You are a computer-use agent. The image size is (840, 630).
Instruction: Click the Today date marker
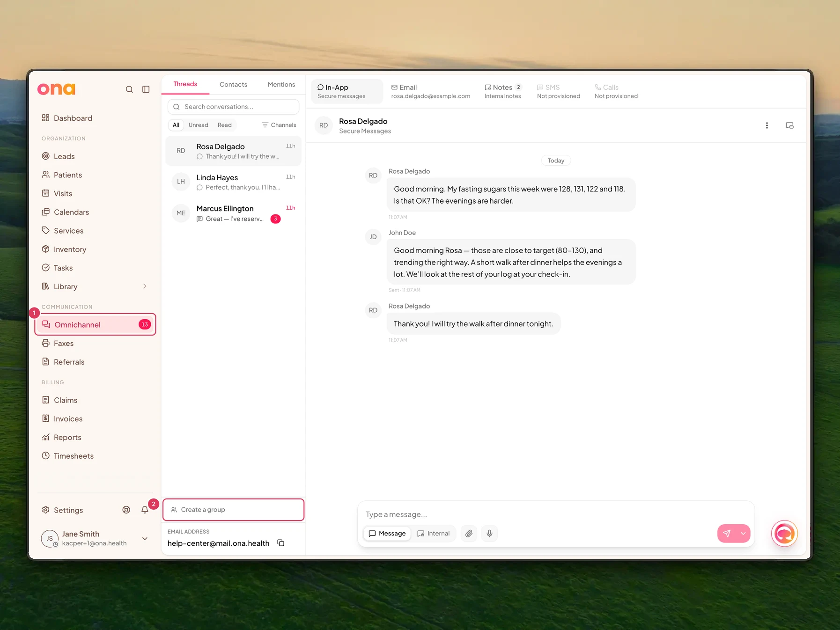pyautogui.click(x=556, y=161)
